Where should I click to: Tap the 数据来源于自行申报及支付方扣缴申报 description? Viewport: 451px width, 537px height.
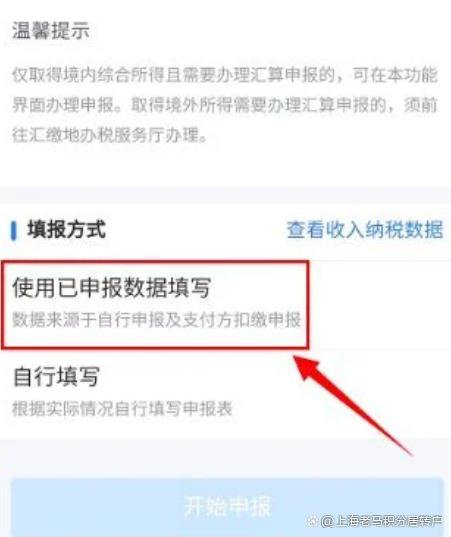coord(156,320)
